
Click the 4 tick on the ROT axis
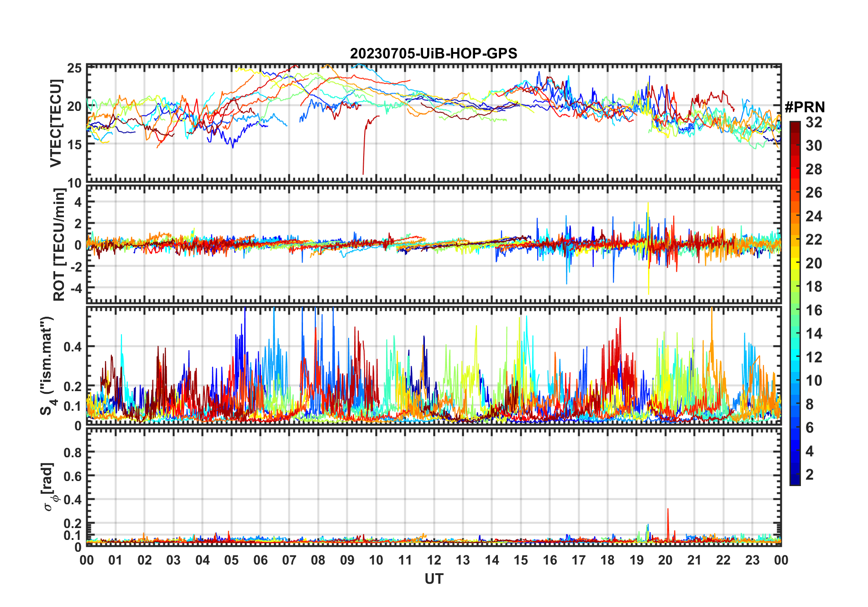point(78,202)
